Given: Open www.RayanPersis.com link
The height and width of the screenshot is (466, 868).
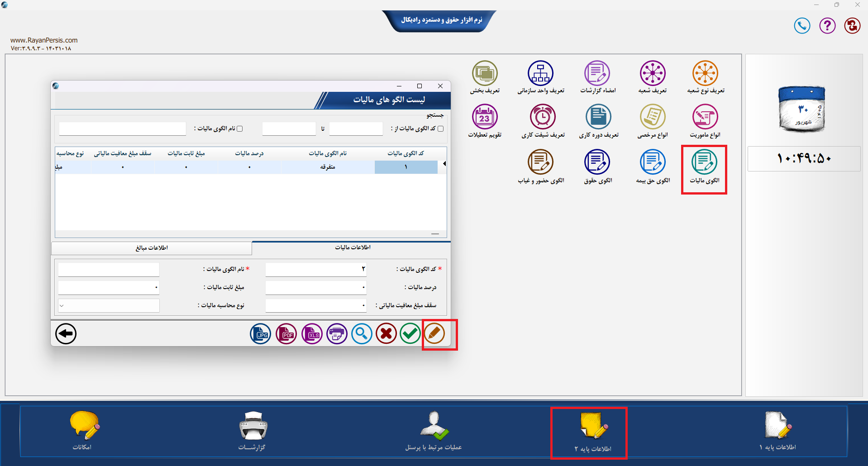Looking at the screenshot, I should click(44, 40).
